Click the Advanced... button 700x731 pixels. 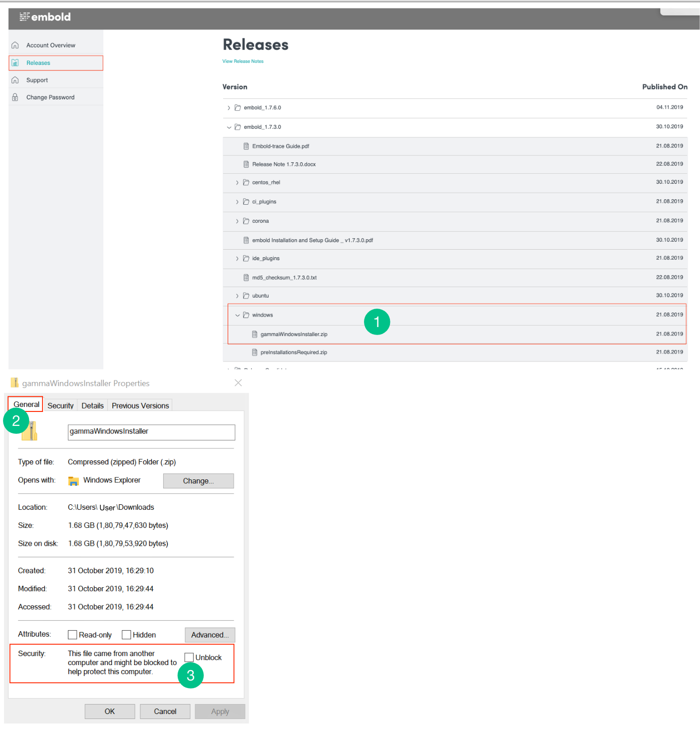click(210, 635)
